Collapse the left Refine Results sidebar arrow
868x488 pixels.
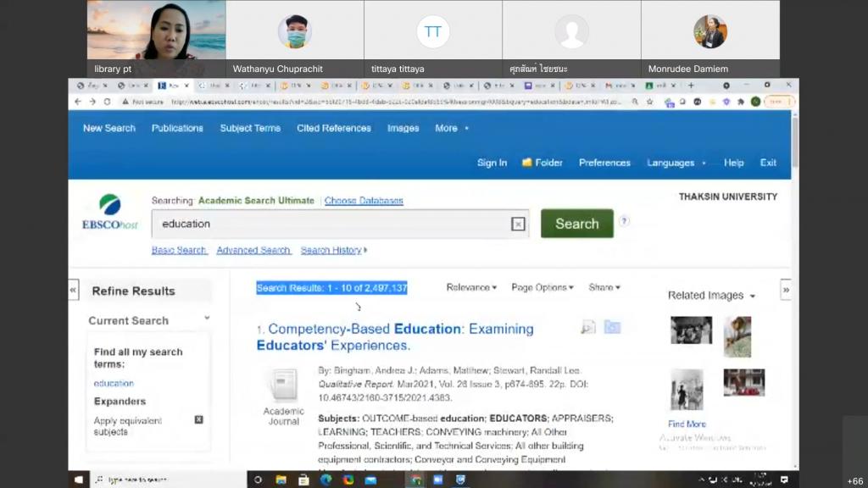[73, 290]
